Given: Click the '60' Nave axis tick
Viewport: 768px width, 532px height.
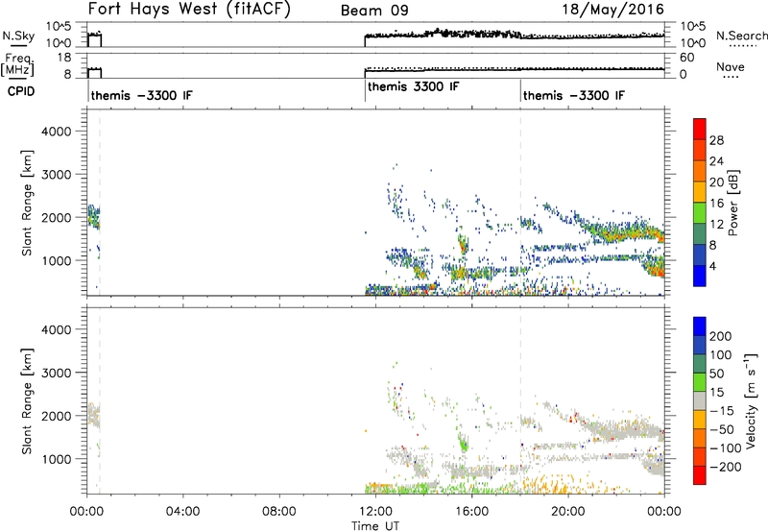Looking at the screenshot, I should [x=686, y=58].
